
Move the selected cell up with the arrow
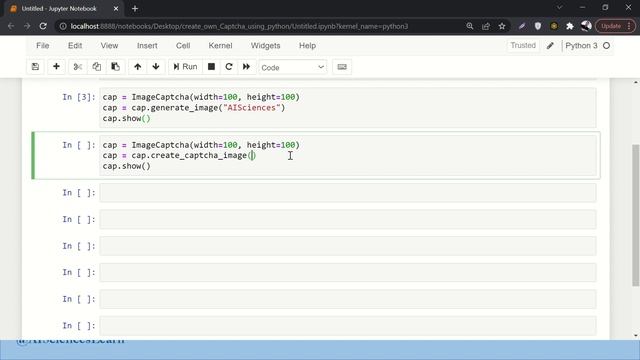point(138,67)
